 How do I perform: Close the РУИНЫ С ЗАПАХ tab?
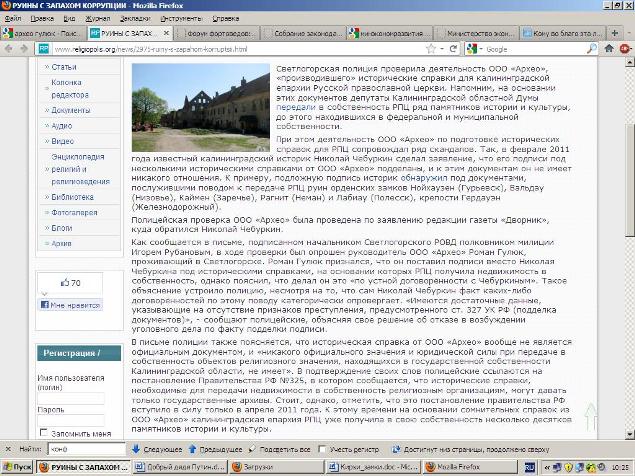click(166, 33)
